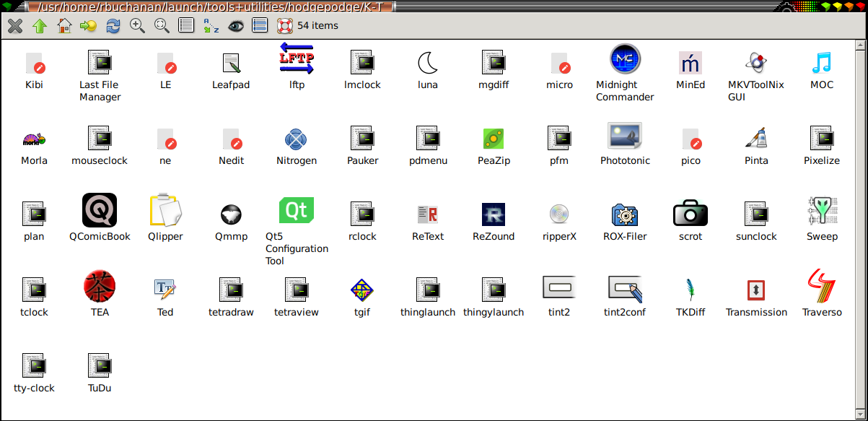Click the QComicBook icon
The image size is (868, 421).
tap(100, 210)
